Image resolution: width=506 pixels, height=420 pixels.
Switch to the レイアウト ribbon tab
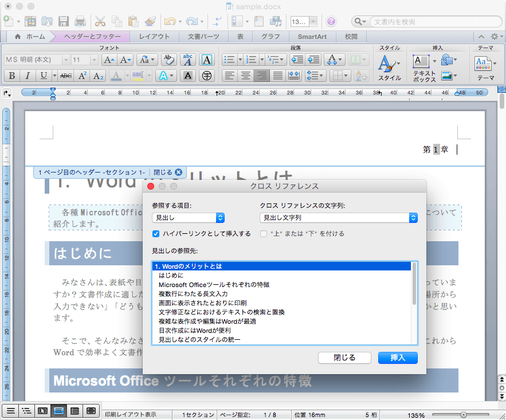coord(154,37)
